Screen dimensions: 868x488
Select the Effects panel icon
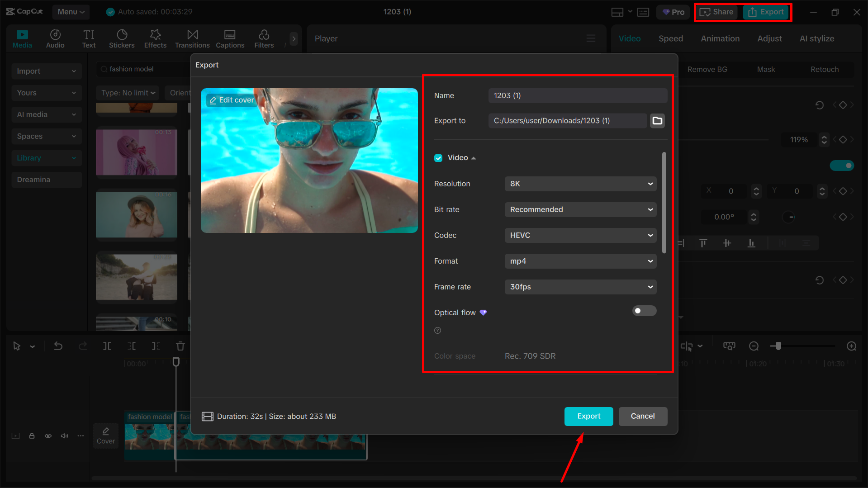point(155,38)
